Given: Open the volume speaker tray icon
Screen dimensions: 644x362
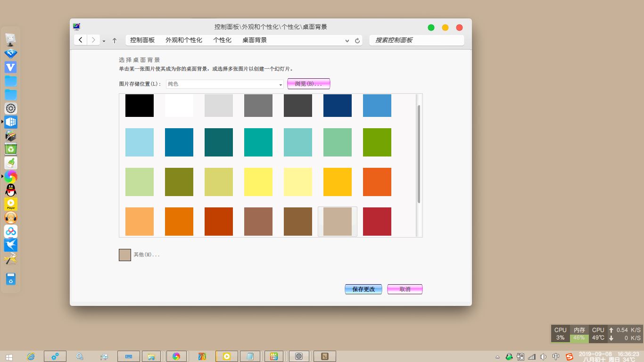Looking at the screenshot, I should (544, 356).
